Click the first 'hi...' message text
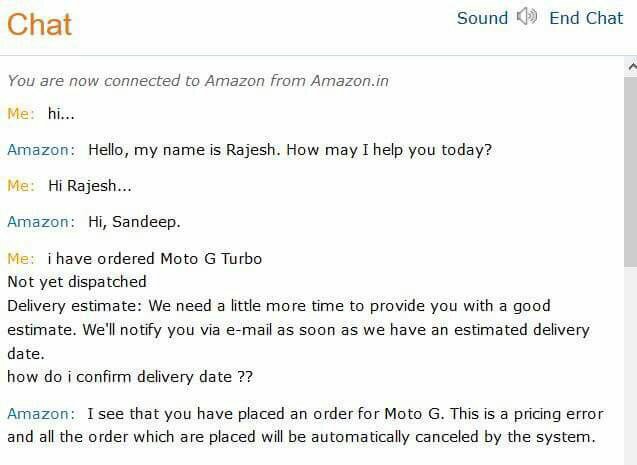This screenshot has width=637, height=465. coord(61,113)
